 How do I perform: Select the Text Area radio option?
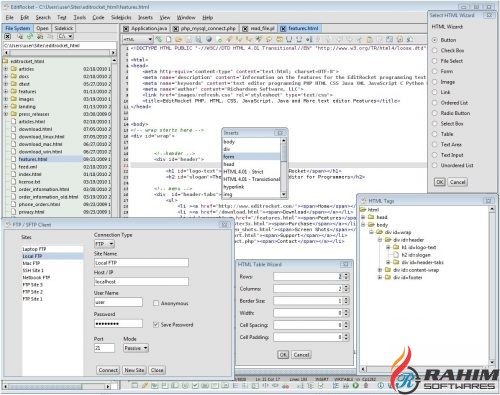[x=435, y=145]
